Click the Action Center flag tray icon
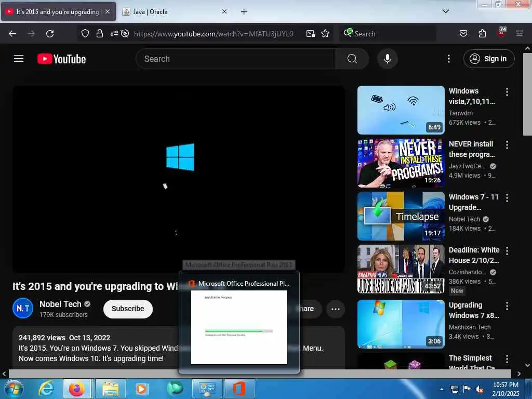The image size is (532, 399). (x=467, y=390)
